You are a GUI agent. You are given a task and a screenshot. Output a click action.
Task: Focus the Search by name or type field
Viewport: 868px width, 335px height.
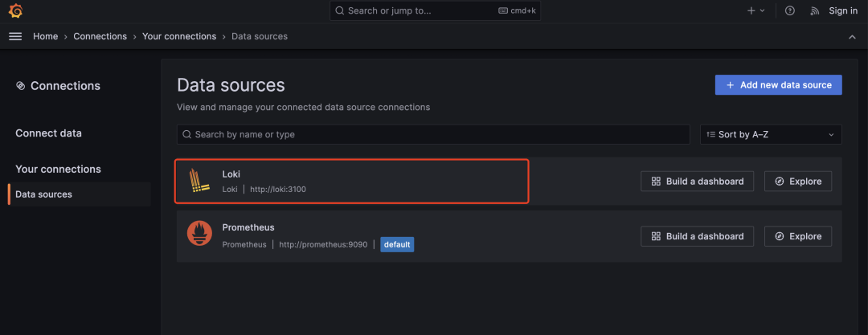(433, 134)
